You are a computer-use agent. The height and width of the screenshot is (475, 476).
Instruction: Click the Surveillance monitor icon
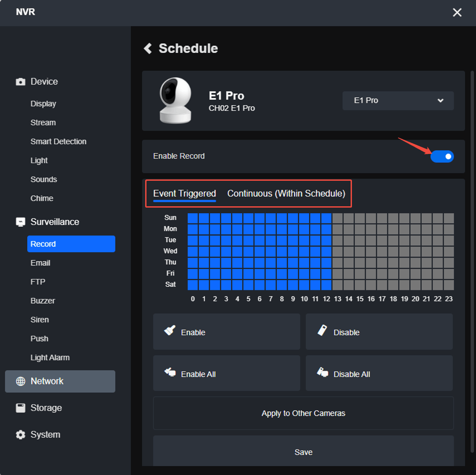(20, 222)
